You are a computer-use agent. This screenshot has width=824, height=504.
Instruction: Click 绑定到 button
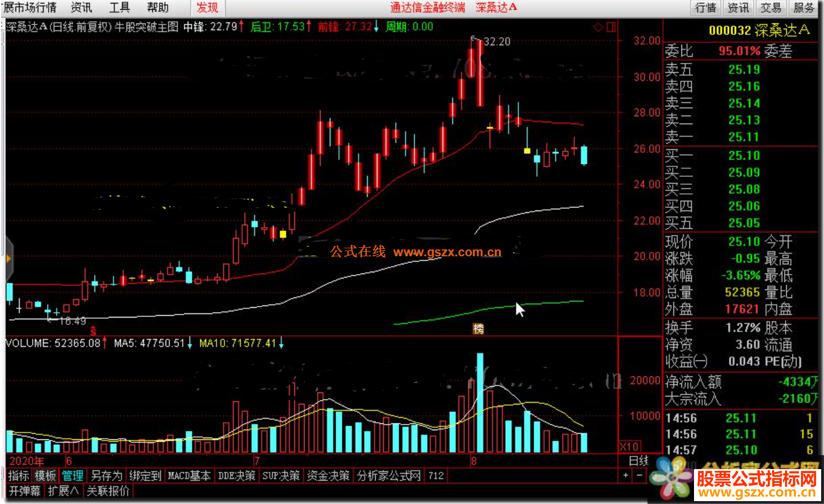tap(145, 475)
